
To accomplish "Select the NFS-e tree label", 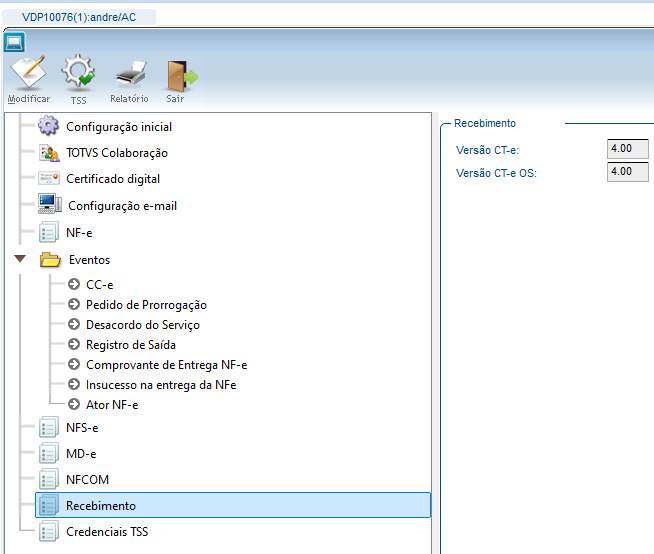I will point(82,428).
